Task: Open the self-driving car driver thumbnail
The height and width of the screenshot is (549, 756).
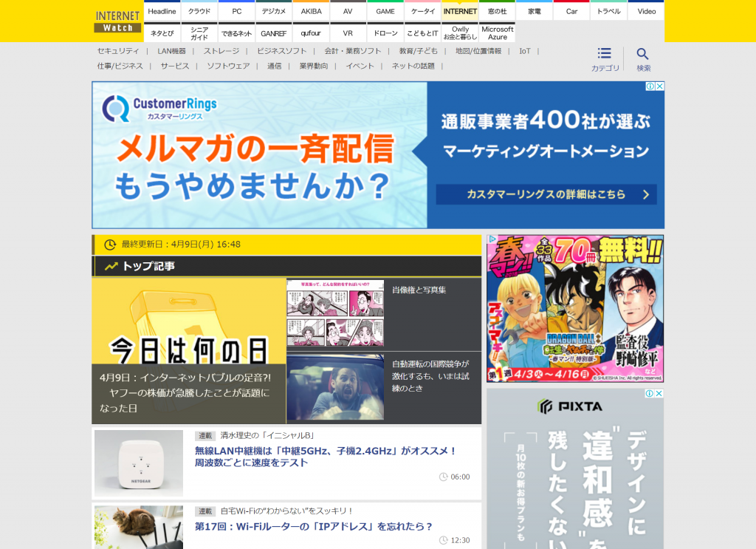Action: [336, 387]
